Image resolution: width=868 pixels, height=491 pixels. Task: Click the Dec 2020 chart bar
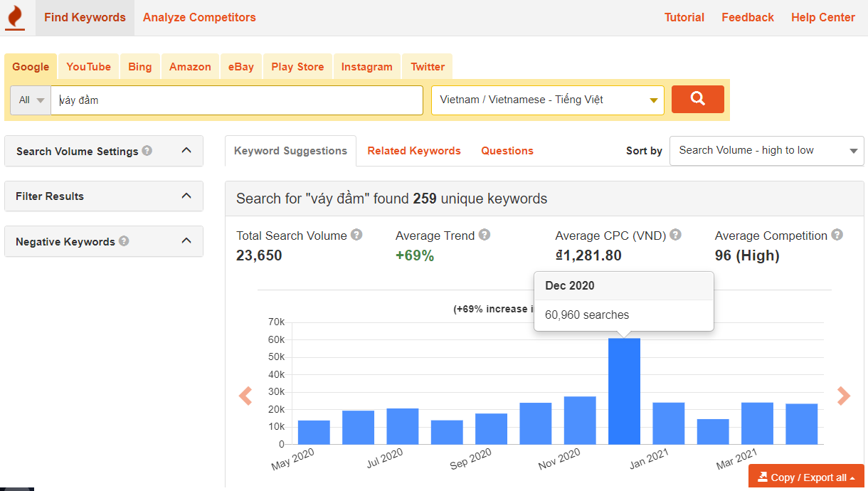point(624,391)
